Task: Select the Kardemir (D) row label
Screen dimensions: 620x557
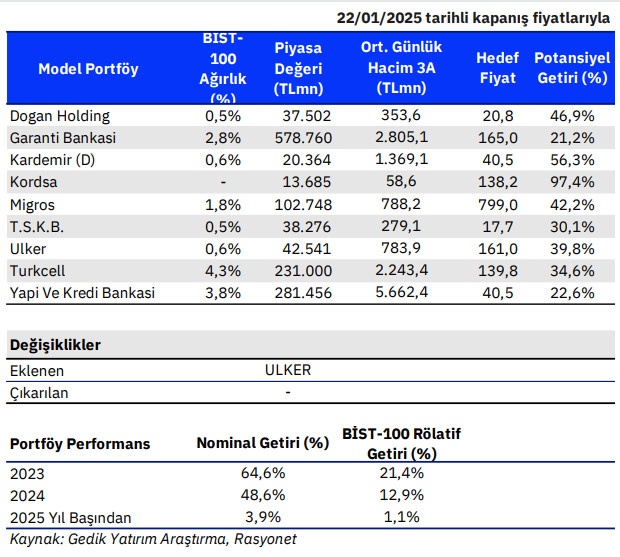Action: [x=53, y=160]
